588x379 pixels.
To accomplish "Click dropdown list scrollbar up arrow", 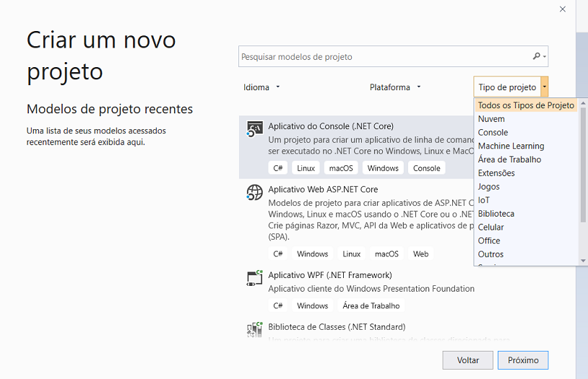I will [583, 103].
